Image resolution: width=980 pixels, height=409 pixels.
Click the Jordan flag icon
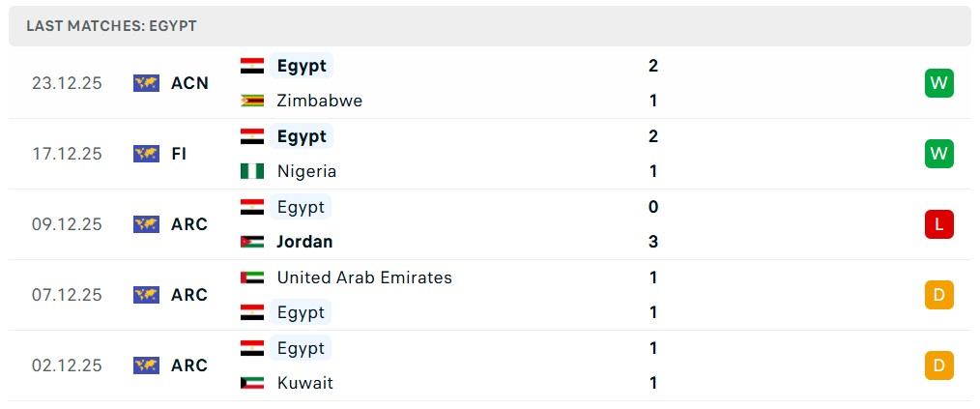252,242
